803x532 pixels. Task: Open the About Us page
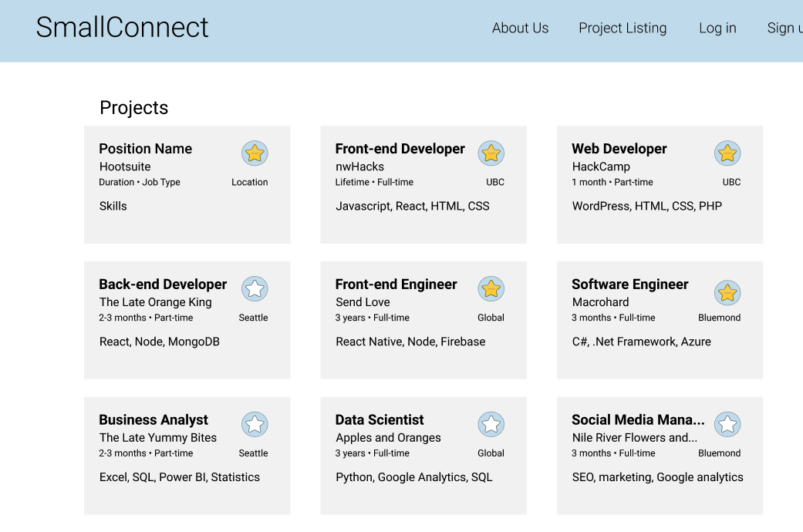tap(520, 29)
